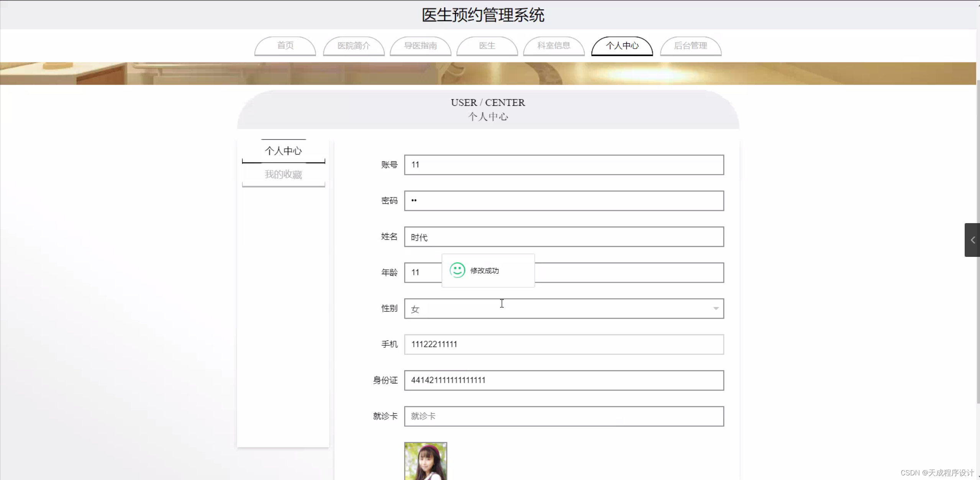Click the right-edge panel collapse arrow
This screenshot has height=480, width=980.
click(x=972, y=240)
